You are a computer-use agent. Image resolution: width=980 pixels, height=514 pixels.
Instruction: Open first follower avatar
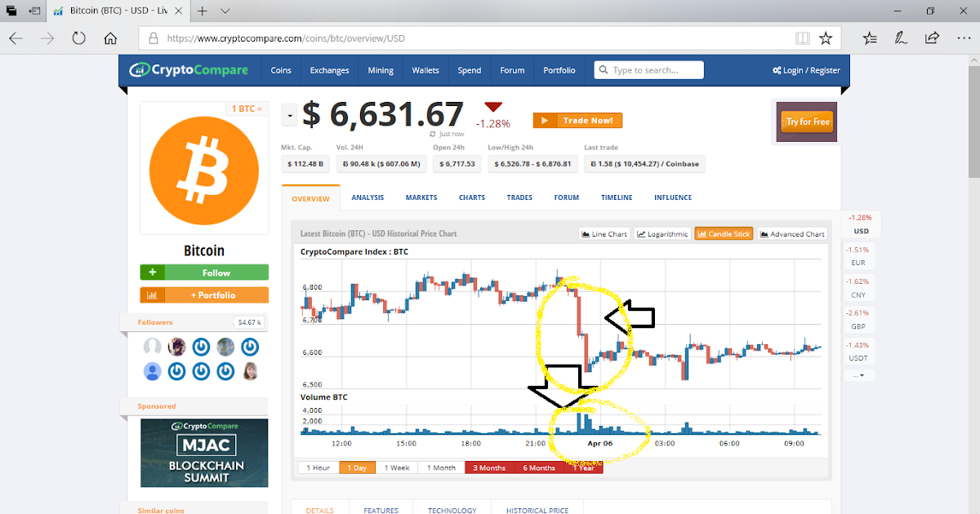pos(152,348)
